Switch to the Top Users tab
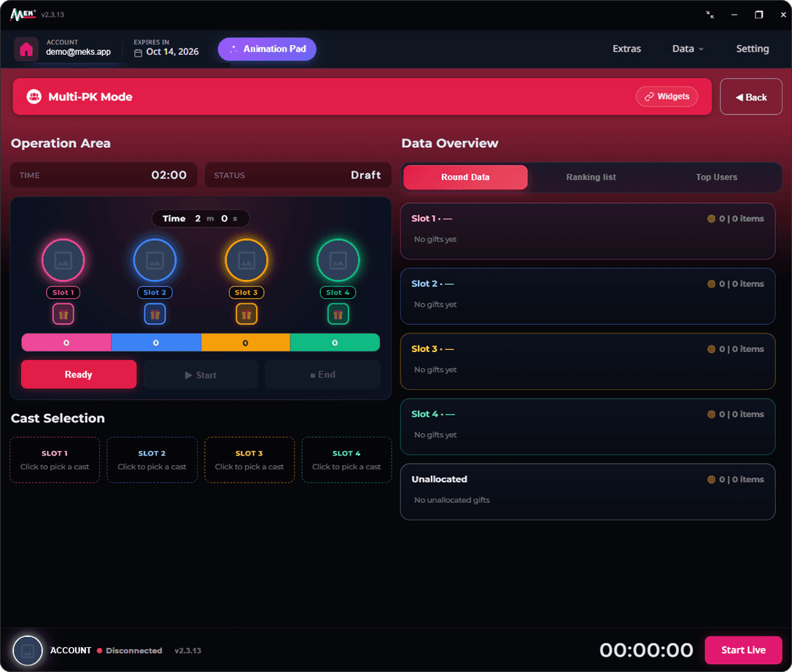The width and height of the screenshot is (792, 672). coord(716,177)
